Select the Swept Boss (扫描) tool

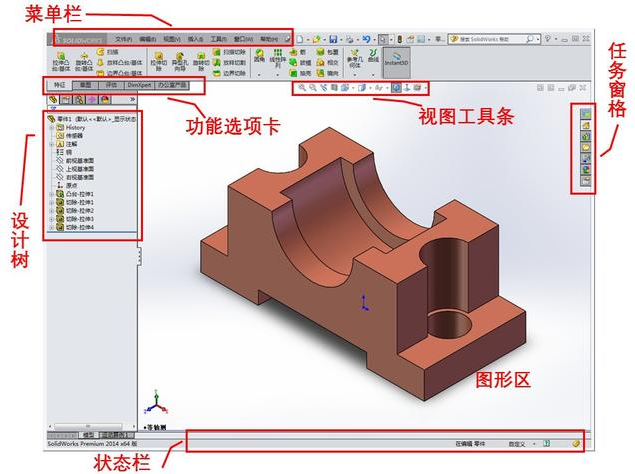(108, 52)
